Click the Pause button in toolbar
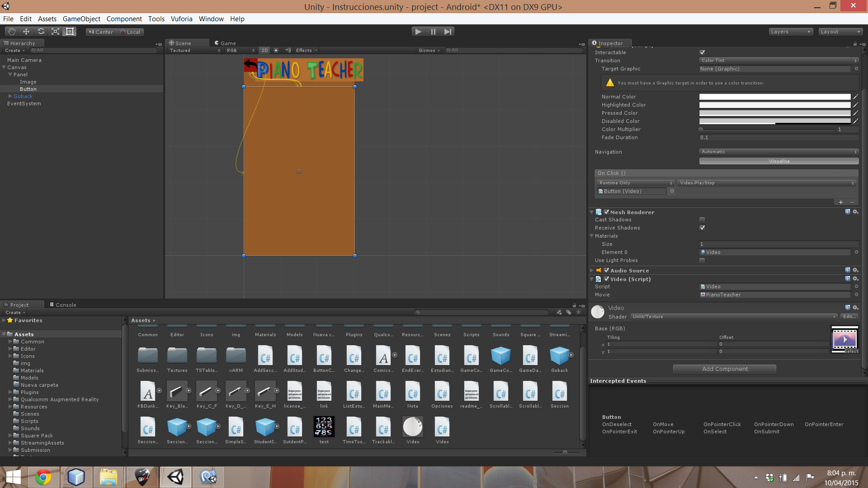 (x=434, y=31)
